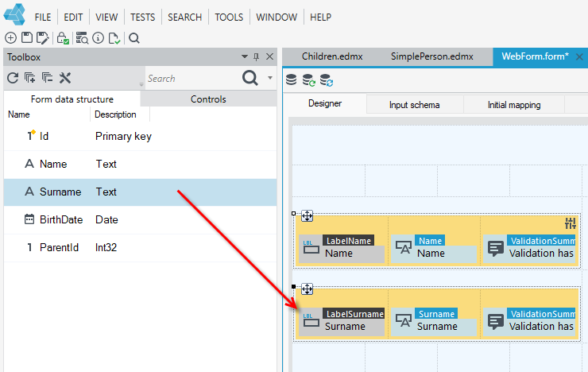The width and height of the screenshot is (588, 372).
Task: Click the LabelSurname label text on the form
Action: pyautogui.click(x=354, y=314)
